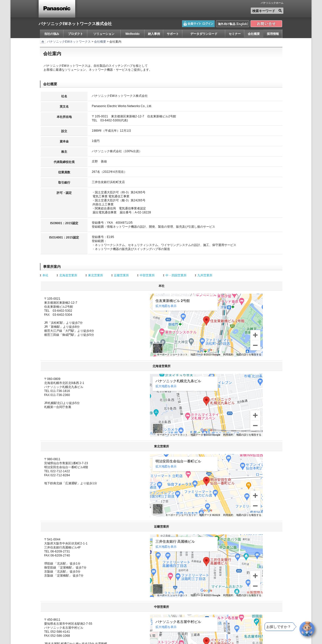Screen dimensions: 322x644
Task: Open the Welfeeldo menu item
Action: click(x=132, y=34)
